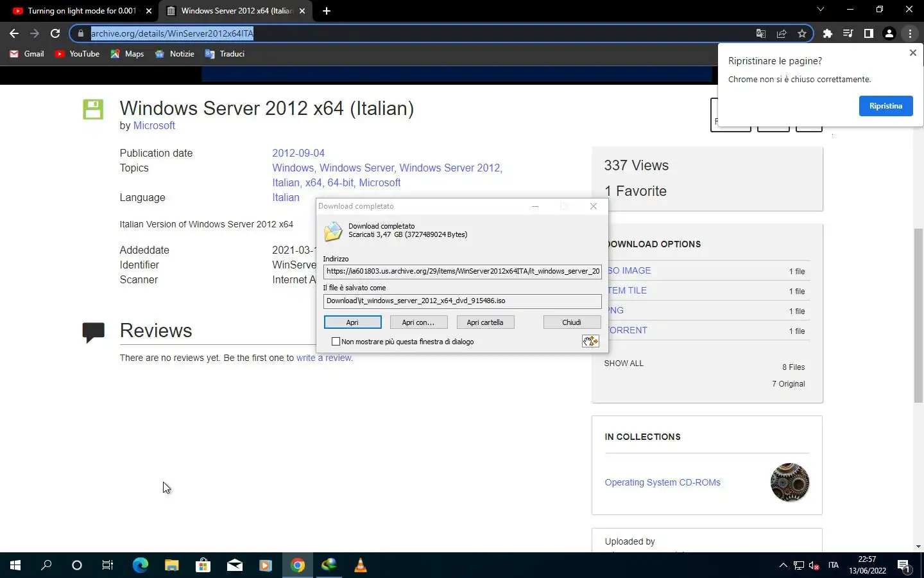This screenshot has height=578, width=924.
Task: Open a new browser tab with the plus button
Action: [327, 11]
